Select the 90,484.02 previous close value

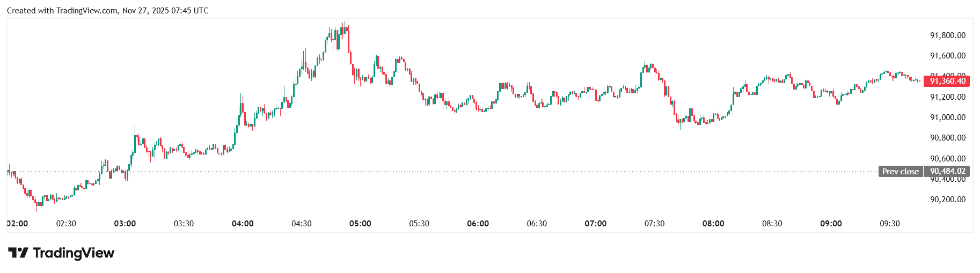pos(947,172)
